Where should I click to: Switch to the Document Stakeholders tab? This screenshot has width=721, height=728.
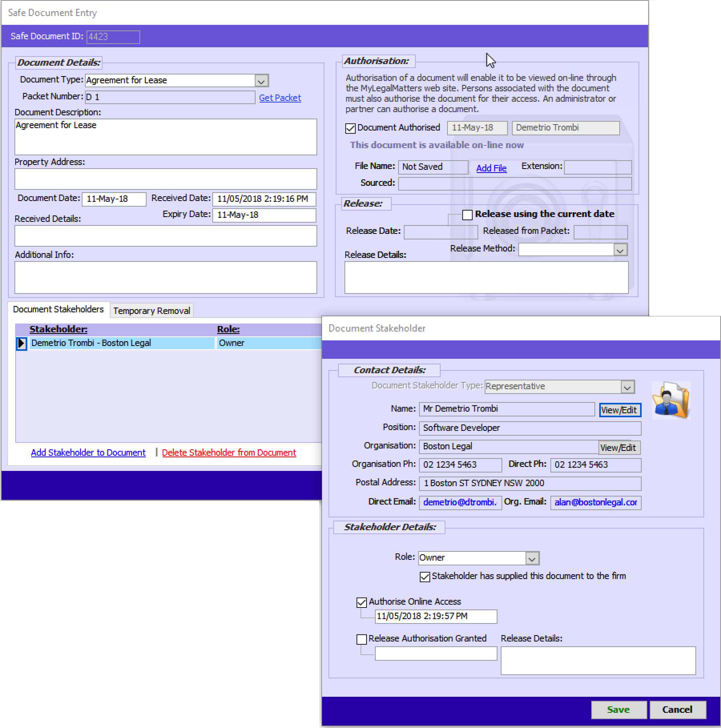58,310
